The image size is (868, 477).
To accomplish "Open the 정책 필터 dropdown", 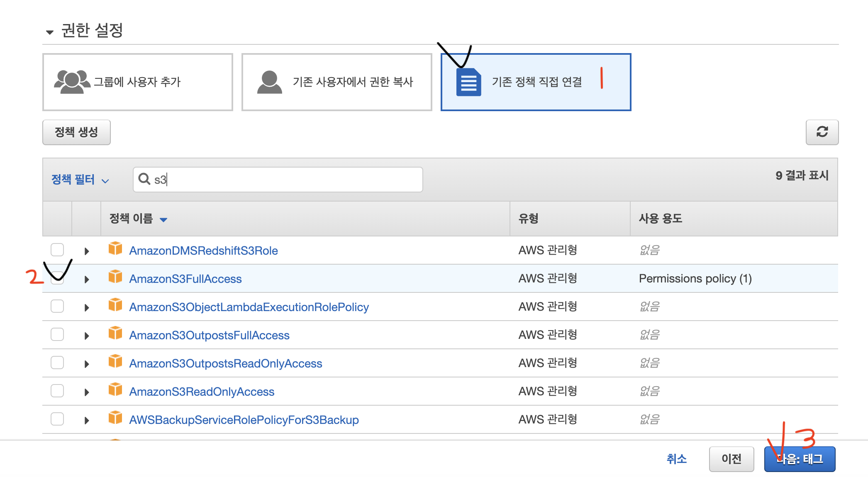I will tap(80, 180).
